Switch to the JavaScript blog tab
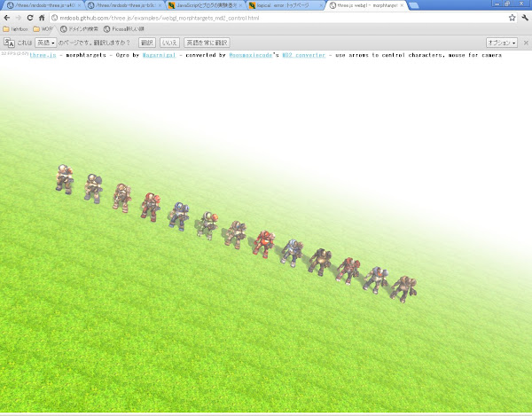Viewport: 532px width, 416px height. [204, 5]
